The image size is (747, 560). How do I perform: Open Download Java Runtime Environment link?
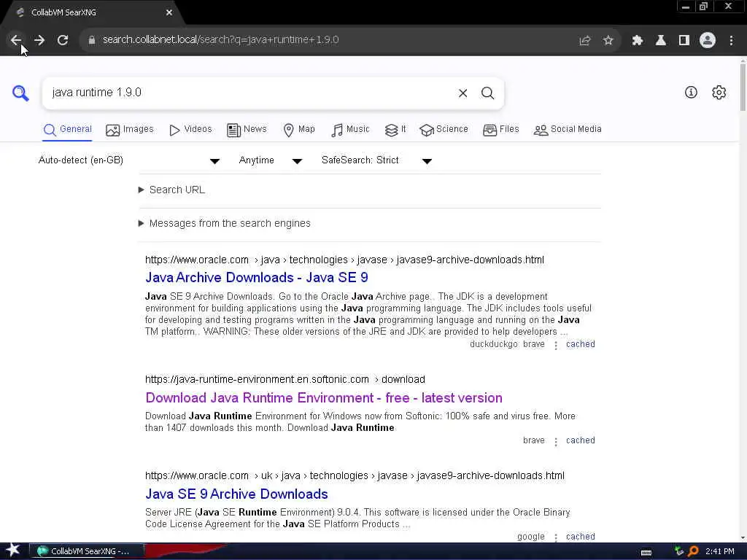324,398
